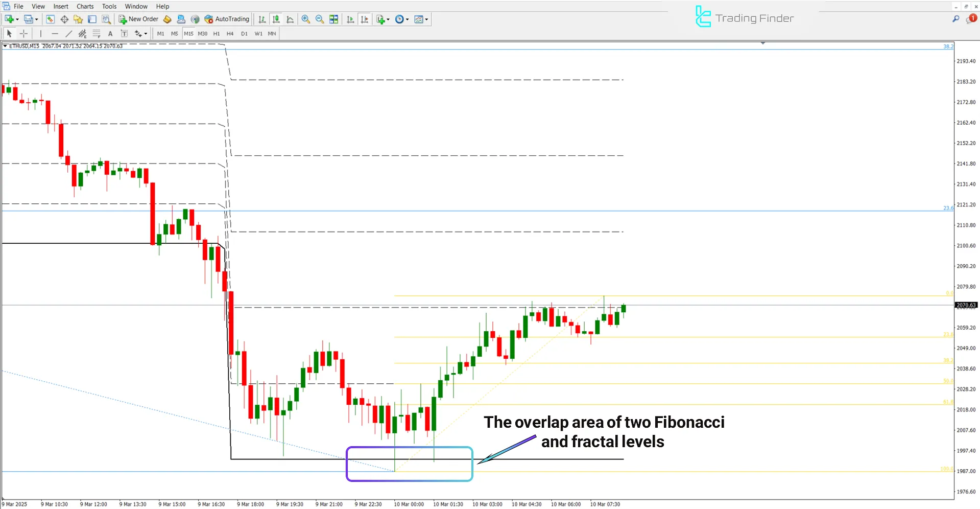This screenshot has width=980, height=509.
Task: Select the Trendline drawing tool
Action: click(x=68, y=33)
